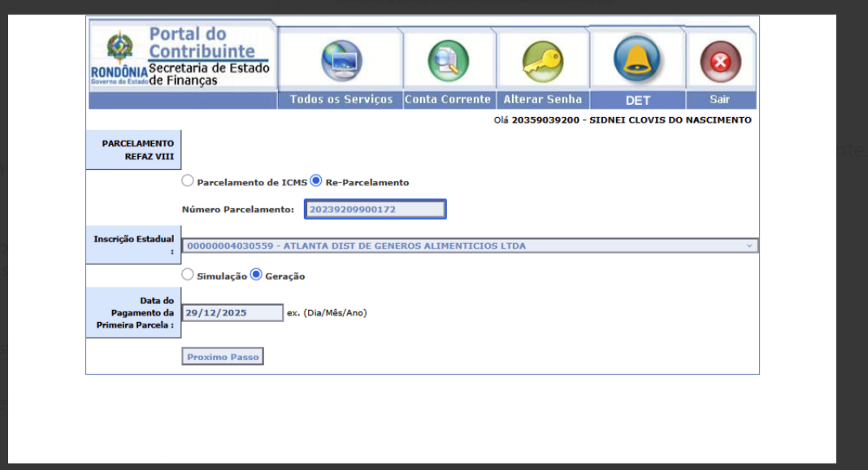Click the first installment payment date field
The image size is (868, 470).
[x=232, y=313]
